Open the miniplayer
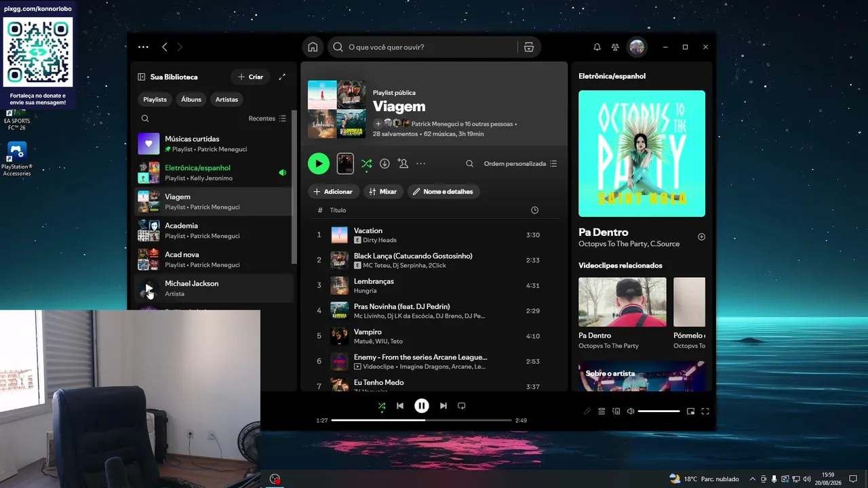The image size is (868, 488). click(691, 411)
